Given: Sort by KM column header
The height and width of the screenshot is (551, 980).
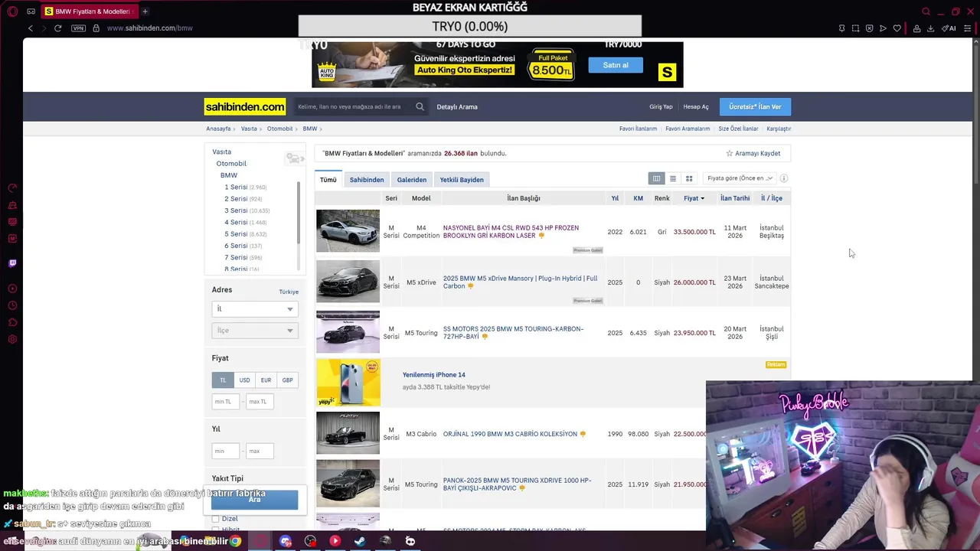Looking at the screenshot, I should coord(638,198).
